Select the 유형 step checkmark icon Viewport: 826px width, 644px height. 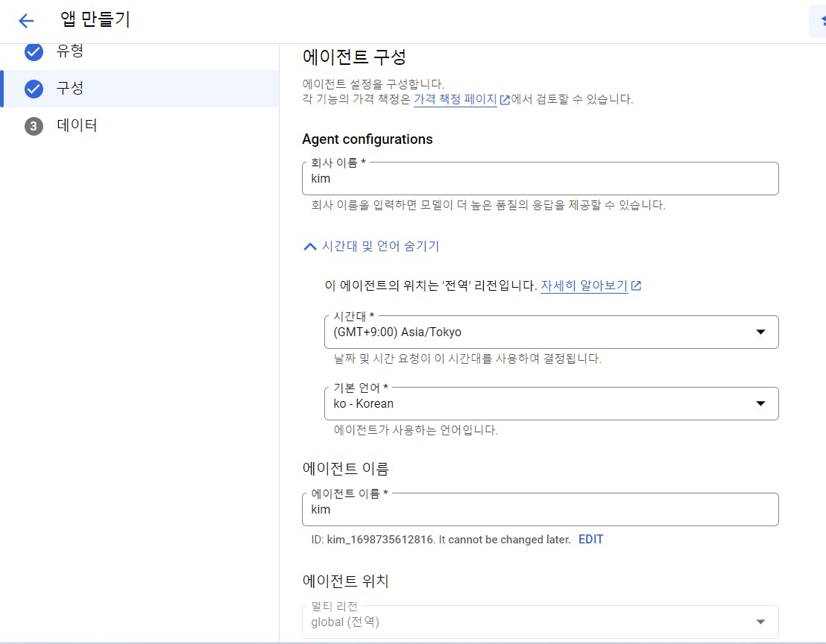point(34,51)
